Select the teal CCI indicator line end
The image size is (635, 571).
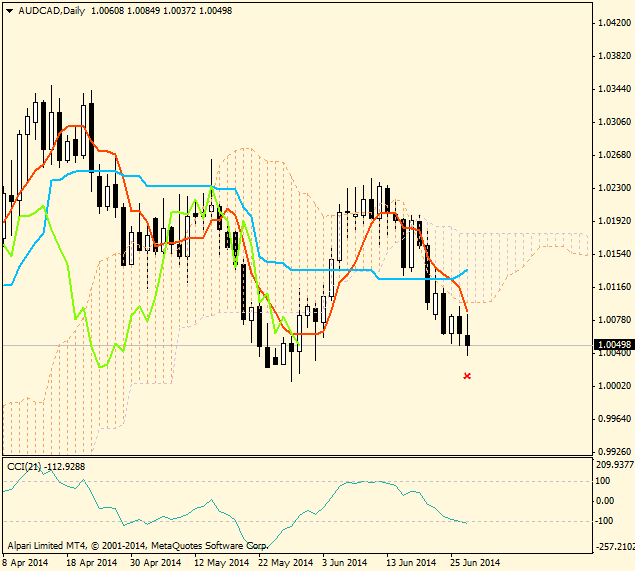[x=467, y=523]
